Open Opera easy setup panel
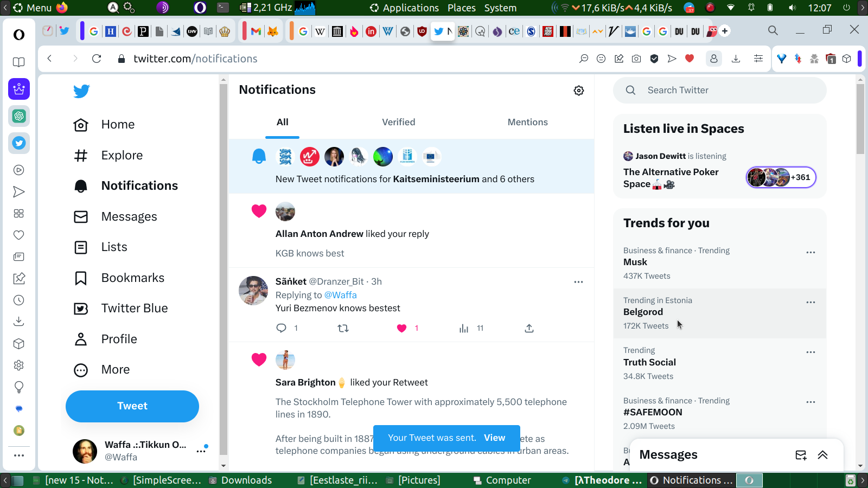Image resolution: width=868 pixels, height=488 pixels. click(x=758, y=59)
